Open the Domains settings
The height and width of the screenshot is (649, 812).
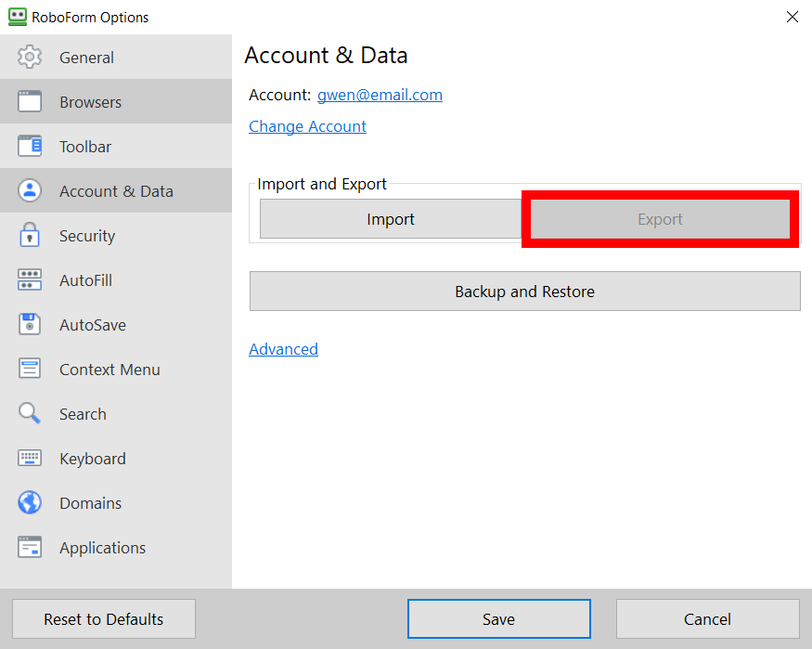click(116, 502)
